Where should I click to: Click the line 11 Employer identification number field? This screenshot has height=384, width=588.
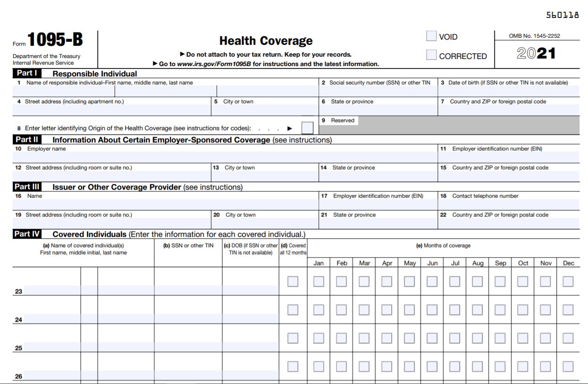click(x=509, y=157)
